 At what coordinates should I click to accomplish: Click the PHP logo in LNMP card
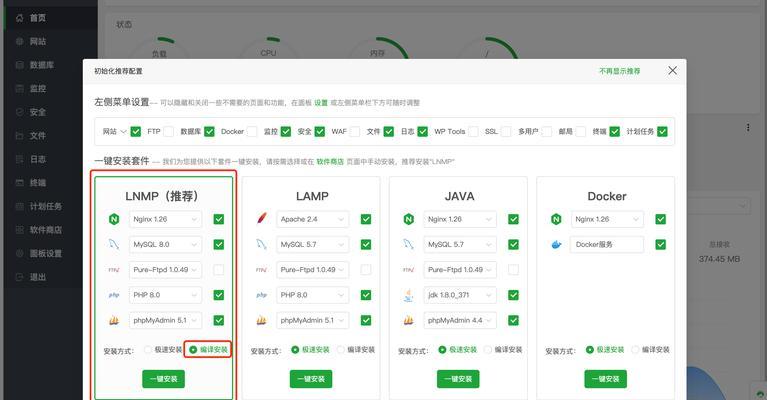pos(114,295)
